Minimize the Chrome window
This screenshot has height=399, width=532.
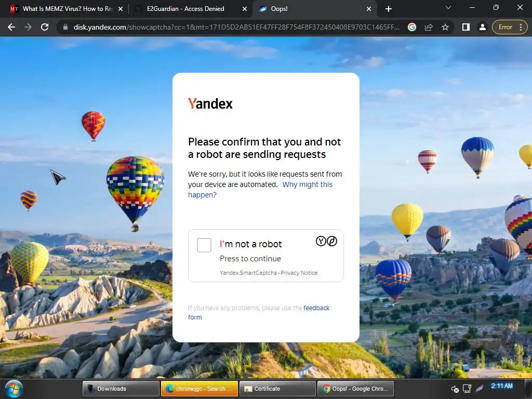tap(472, 7)
